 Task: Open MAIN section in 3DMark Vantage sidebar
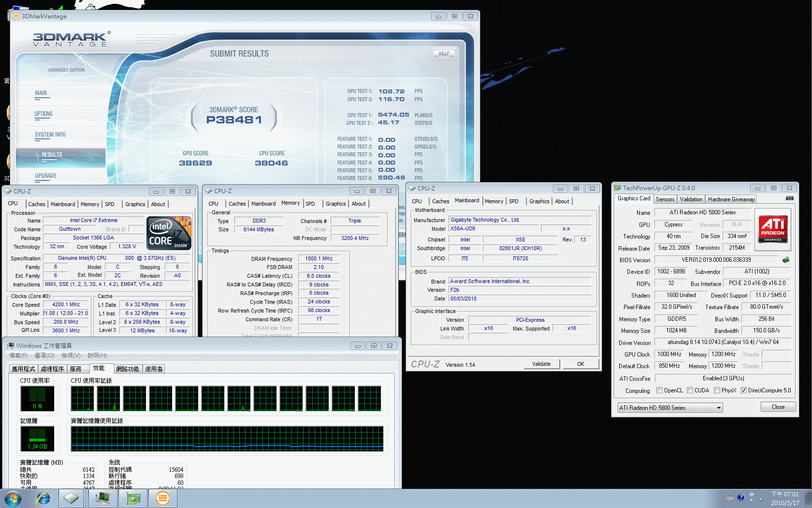coord(41,93)
